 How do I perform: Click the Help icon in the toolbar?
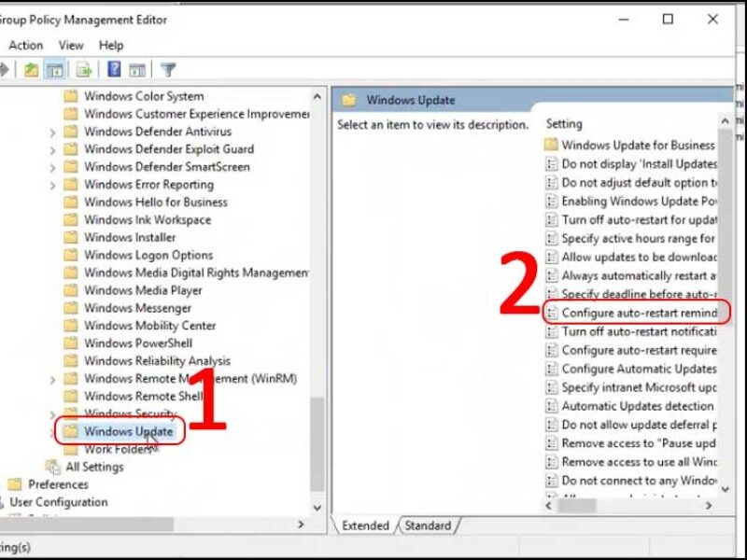click(112, 68)
